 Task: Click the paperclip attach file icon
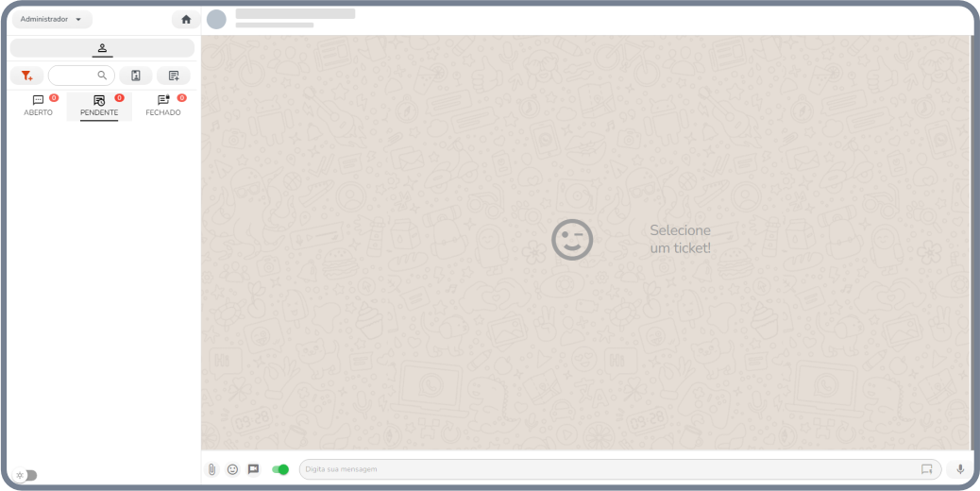point(212,469)
